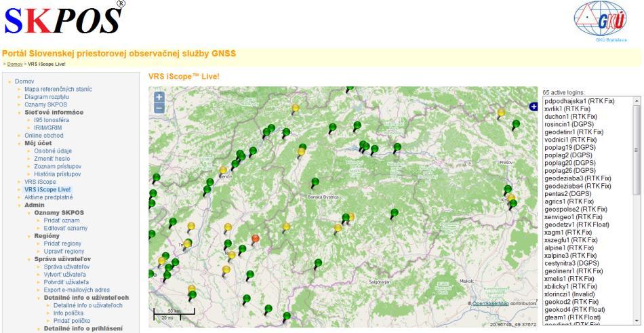Select rosincin1 (DGPS) login
Viewport: 644px width, 333px height.
click(x=569, y=124)
